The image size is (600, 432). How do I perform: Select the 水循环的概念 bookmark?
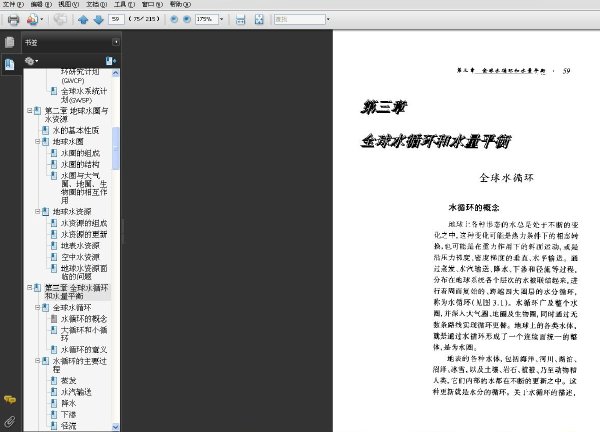84,319
